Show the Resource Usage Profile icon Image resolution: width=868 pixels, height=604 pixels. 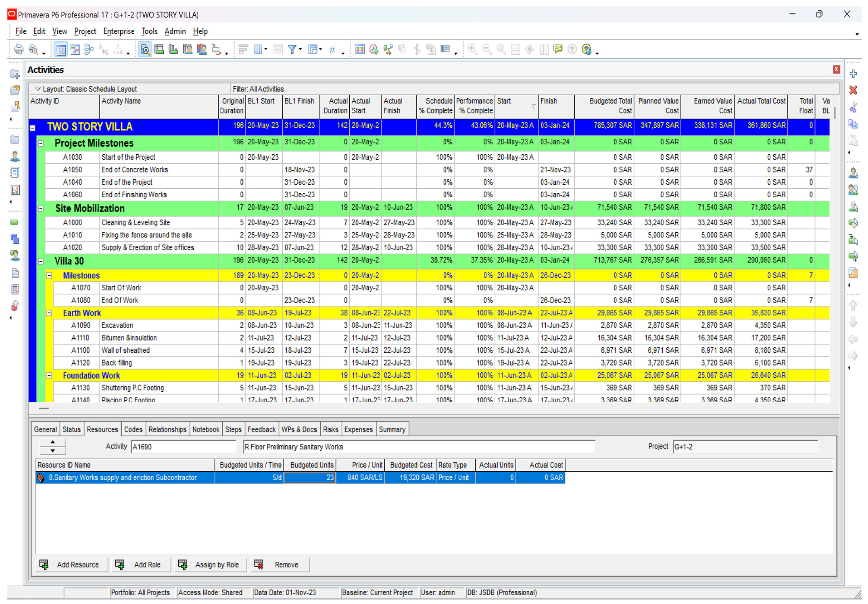pos(202,49)
